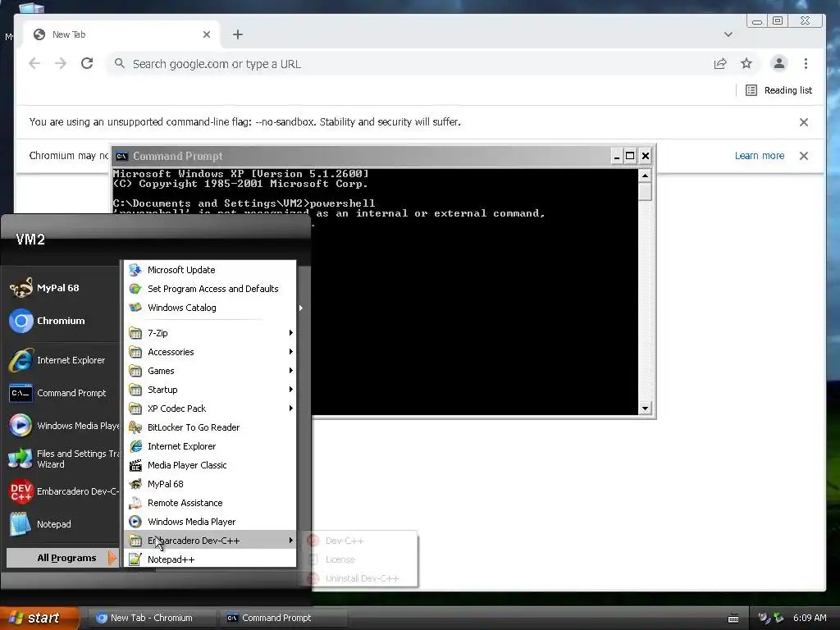Open the tab search chevron
Image resolution: width=840 pixels, height=630 pixels.
(x=728, y=34)
